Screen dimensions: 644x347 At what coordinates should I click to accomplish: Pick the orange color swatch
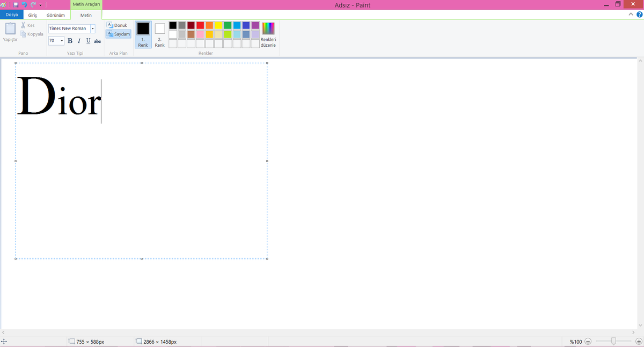pos(209,25)
